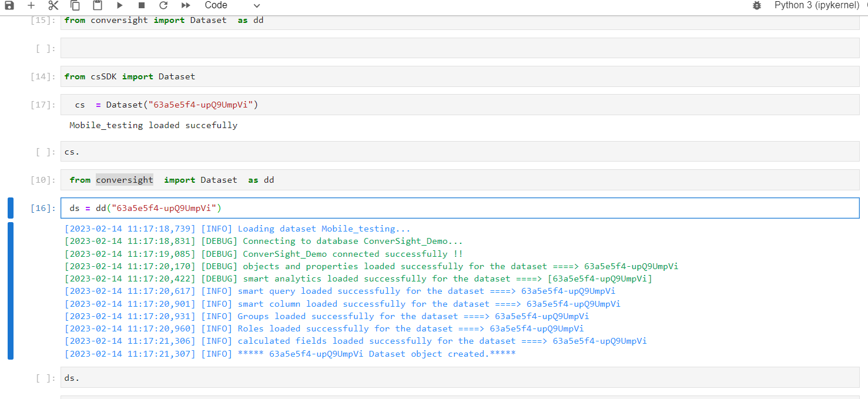Toggle the debugger bug icon
868x399 pixels.
click(757, 5)
